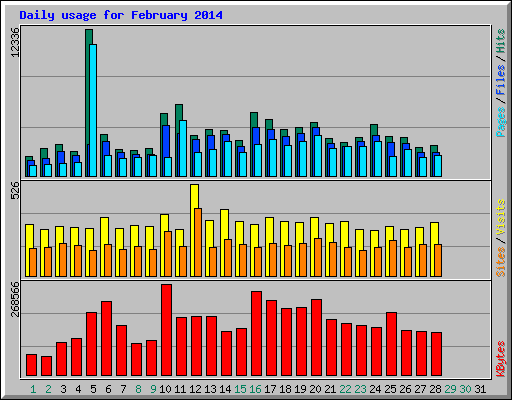The image size is (512, 400).
Task: Click the "Visits" legend label
Action: pyautogui.click(x=501, y=217)
